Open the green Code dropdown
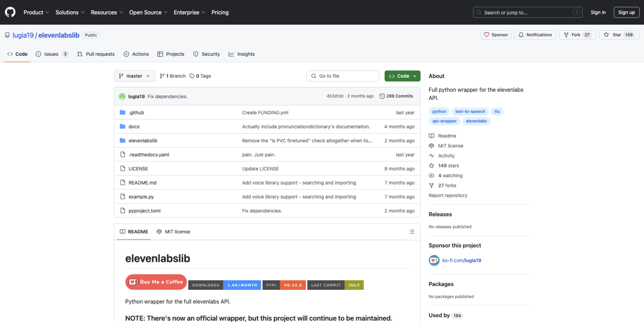644x322 pixels. tap(402, 76)
